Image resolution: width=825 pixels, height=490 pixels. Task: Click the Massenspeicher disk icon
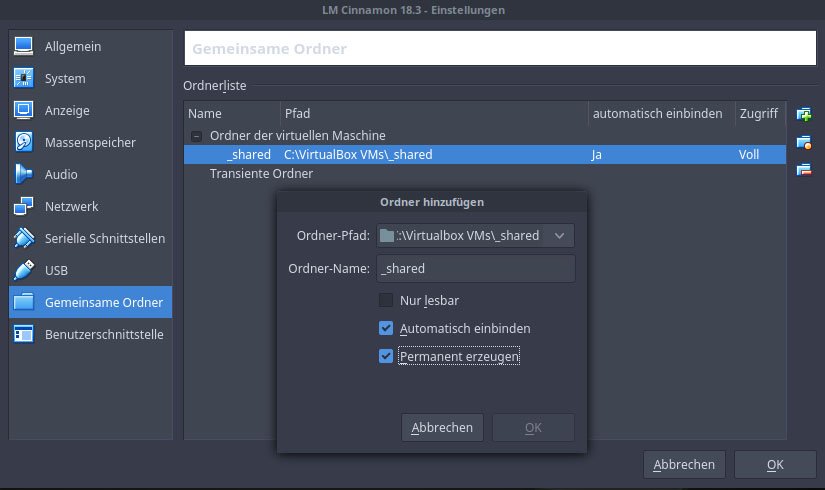click(23, 142)
